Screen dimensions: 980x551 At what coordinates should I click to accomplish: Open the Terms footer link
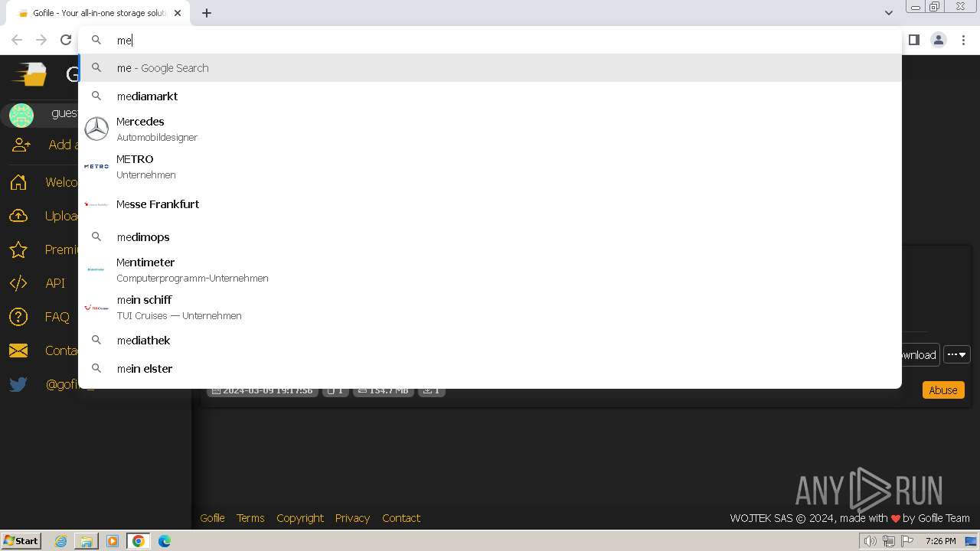250,518
